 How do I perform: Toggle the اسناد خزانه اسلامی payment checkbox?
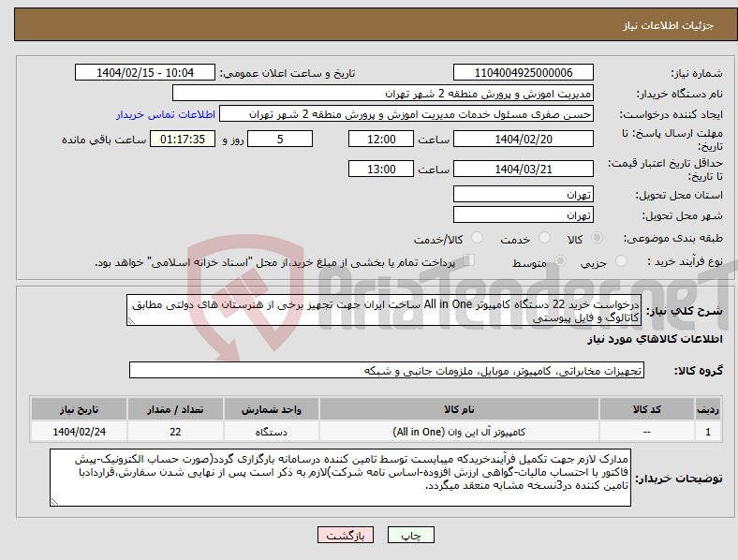click(x=469, y=260)
